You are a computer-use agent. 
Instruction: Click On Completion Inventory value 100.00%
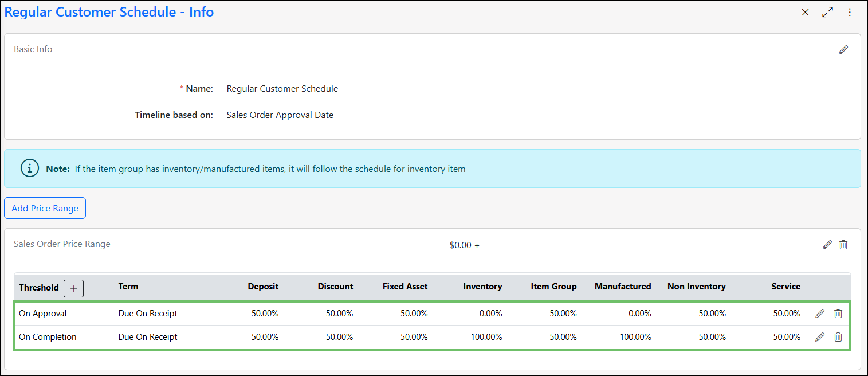click(x=486, y=337)
